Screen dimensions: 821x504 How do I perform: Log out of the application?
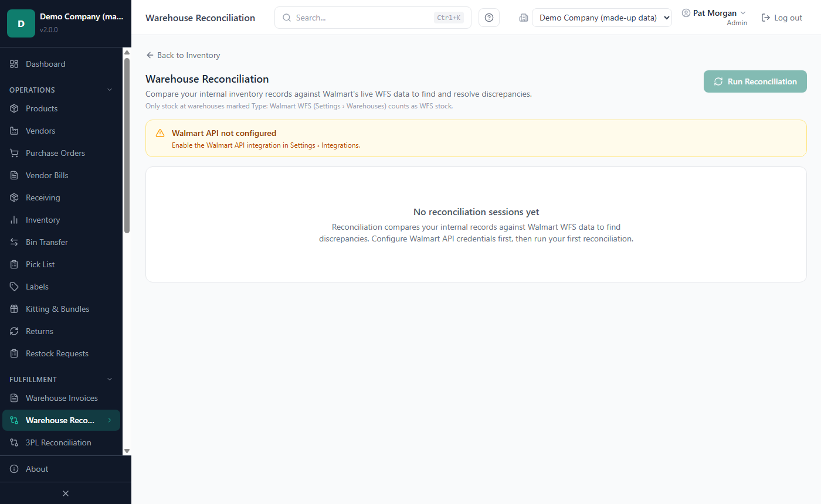(782, 18)
